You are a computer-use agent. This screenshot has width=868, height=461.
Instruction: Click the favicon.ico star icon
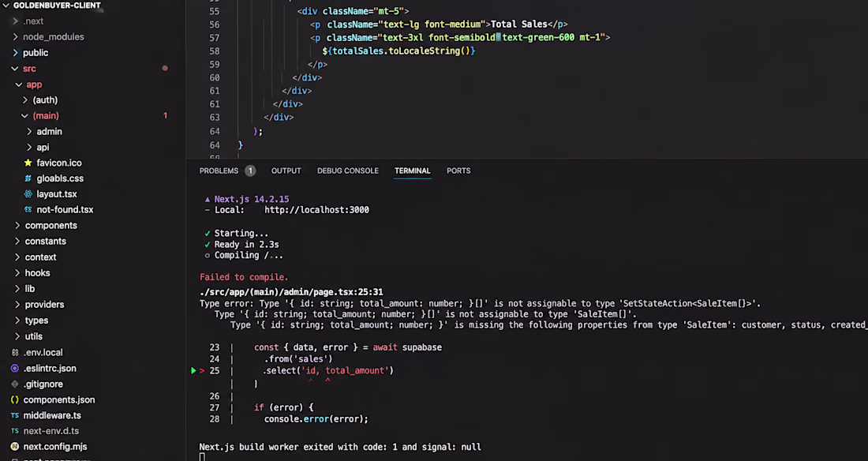click(x=28, y=163)
